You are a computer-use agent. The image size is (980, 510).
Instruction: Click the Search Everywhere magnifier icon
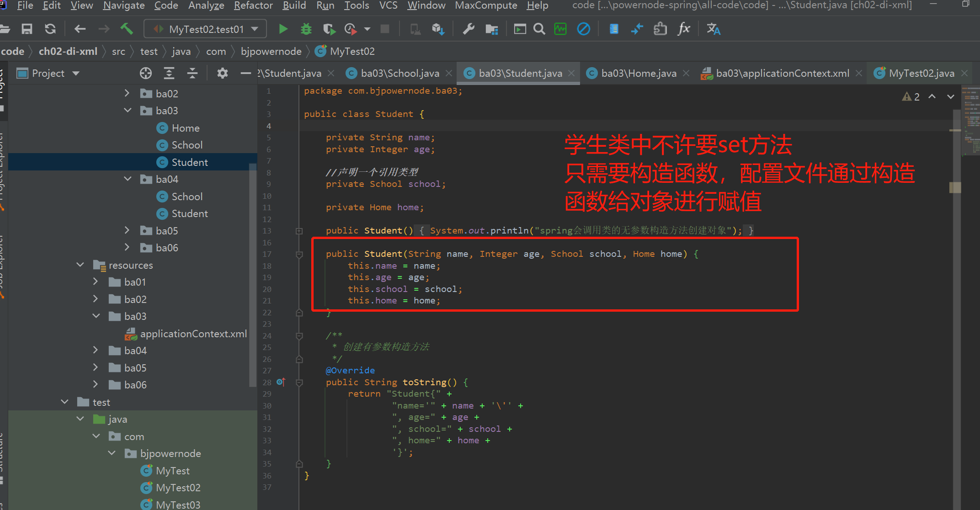click(539, 29)
